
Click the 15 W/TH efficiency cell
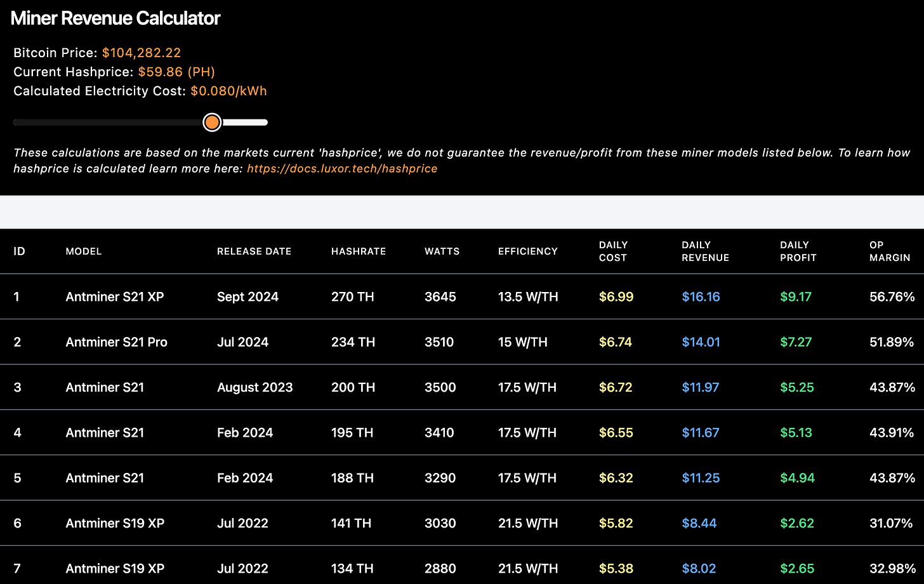[x=523, y=342]
